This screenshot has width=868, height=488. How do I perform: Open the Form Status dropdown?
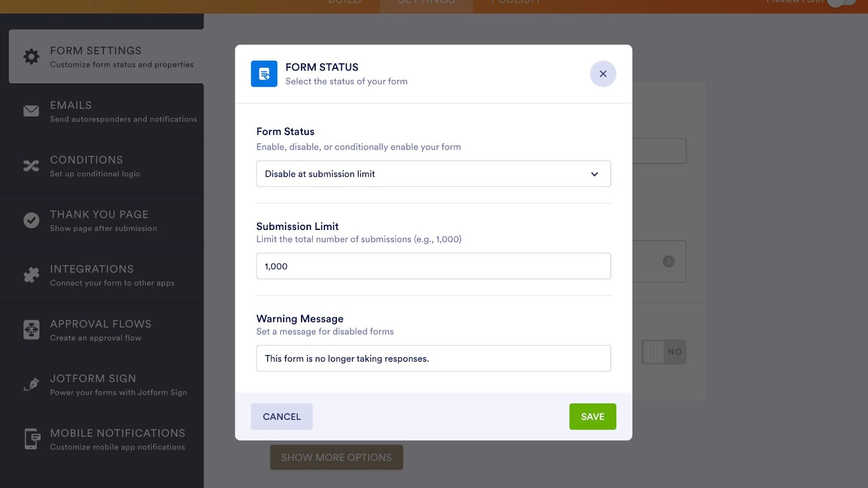(x=433, y=174)
